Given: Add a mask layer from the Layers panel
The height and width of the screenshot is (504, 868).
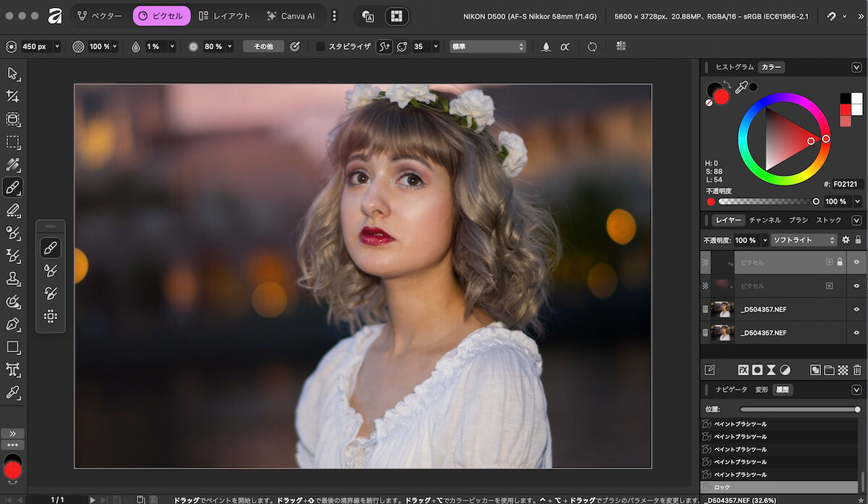Looking at the screenshot, I should point(757,370).
